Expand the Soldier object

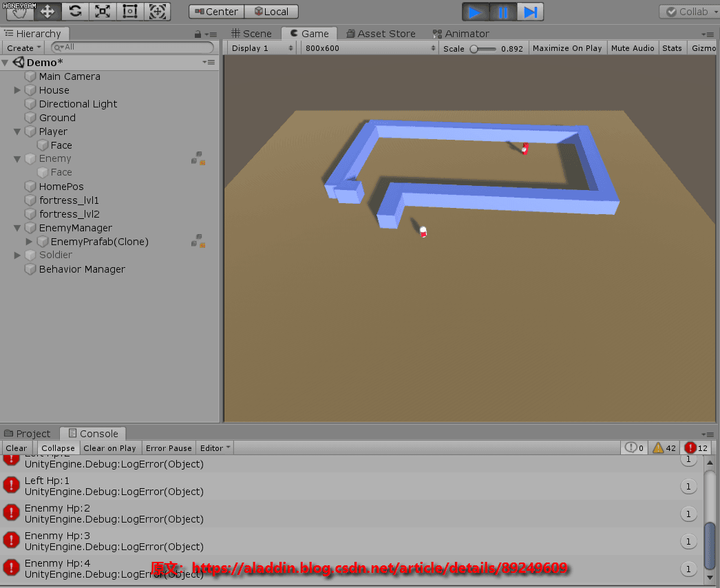17,255
